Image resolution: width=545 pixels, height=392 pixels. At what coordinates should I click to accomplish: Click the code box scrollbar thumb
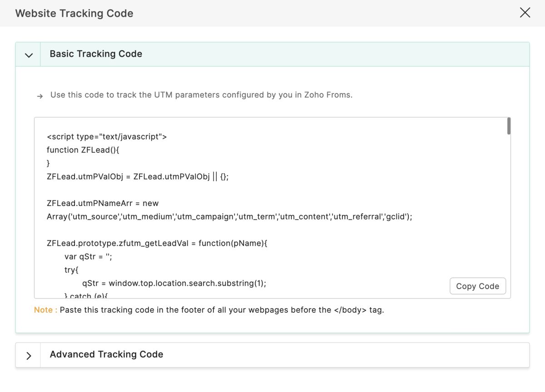509,126
